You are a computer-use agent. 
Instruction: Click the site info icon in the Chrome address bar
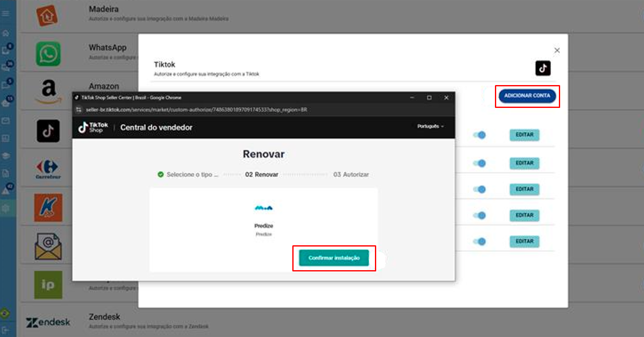tap(78, 110)
